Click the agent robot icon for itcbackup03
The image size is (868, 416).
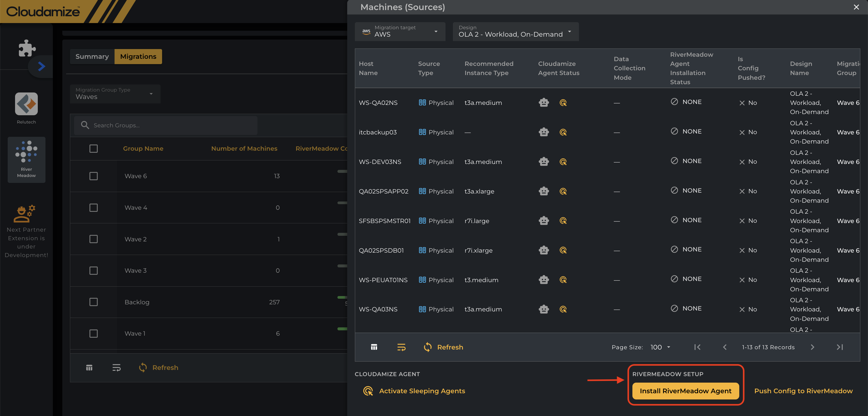point(544,132)
